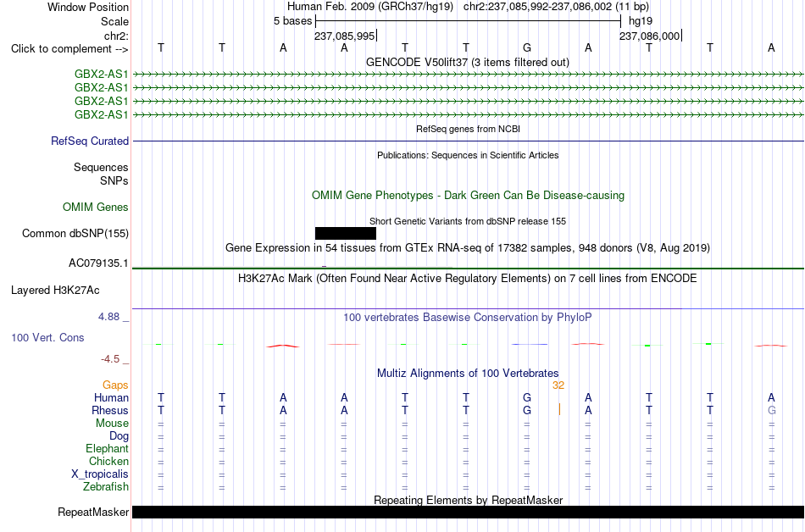Select the black dbSNP variant item
Image resolution: width=805 pixels, height=532 pixels.
[x=346, y=234]
